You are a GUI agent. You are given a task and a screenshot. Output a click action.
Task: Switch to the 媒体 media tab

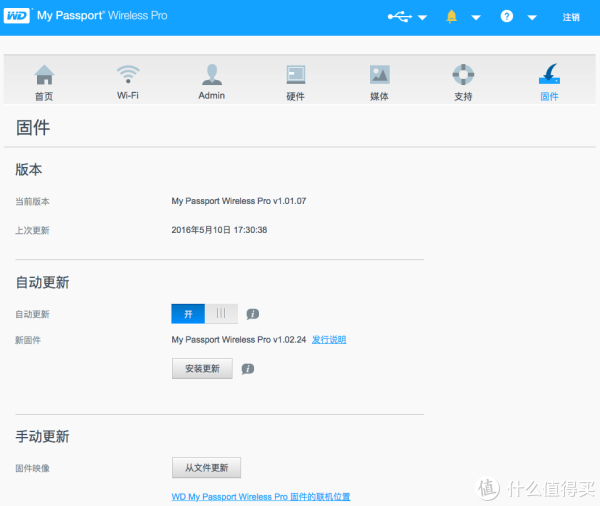(379, 82)
